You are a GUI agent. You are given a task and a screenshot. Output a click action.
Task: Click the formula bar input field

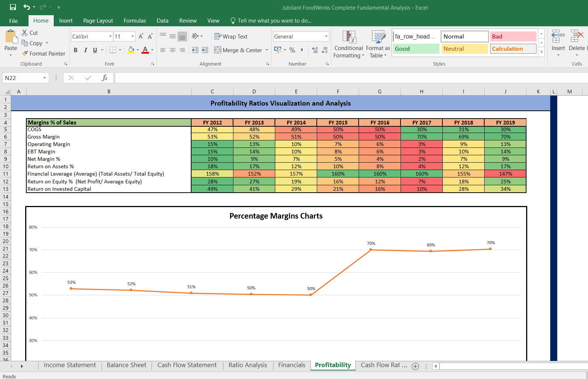tap(351, 78)
